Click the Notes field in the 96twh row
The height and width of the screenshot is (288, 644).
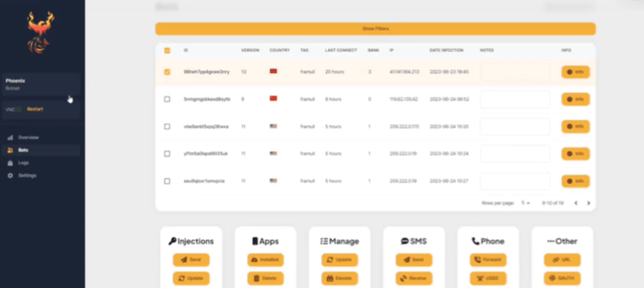(x=515, y=72)
